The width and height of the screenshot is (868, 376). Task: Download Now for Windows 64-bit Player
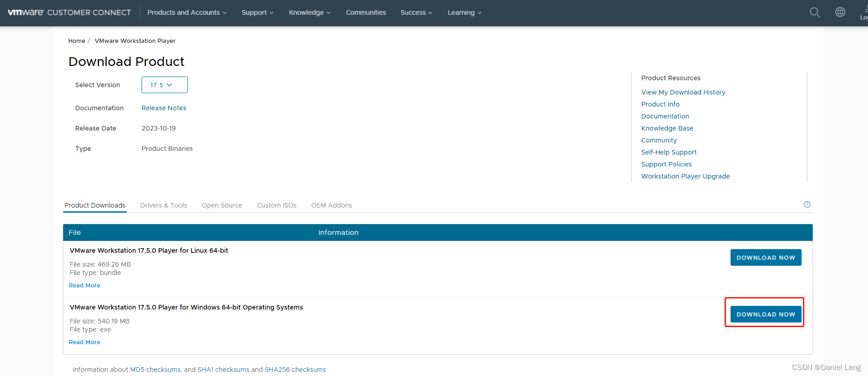pyautogui.click(x=766, y=314)
